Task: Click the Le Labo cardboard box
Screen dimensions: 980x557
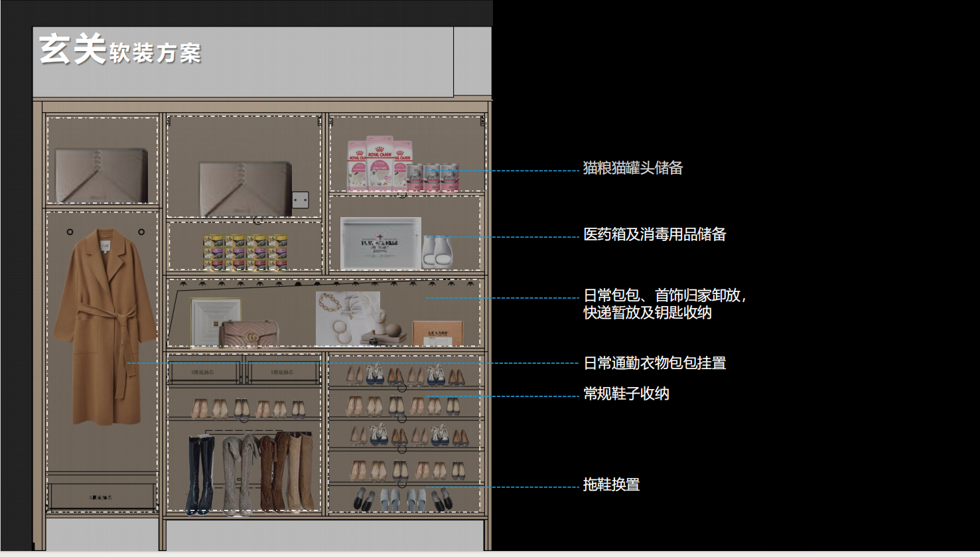Action: pos(437,333)
